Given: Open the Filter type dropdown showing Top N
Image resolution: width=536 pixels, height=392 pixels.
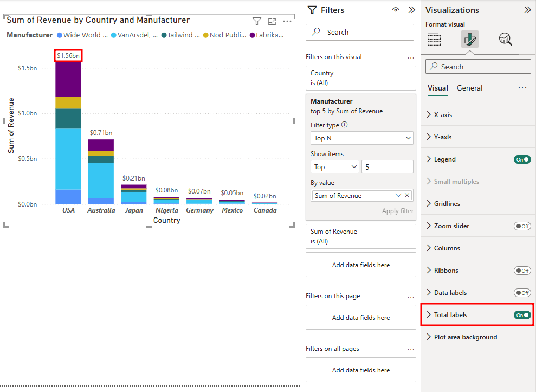Looking at the screenshot, I should [x=361, y=138].
